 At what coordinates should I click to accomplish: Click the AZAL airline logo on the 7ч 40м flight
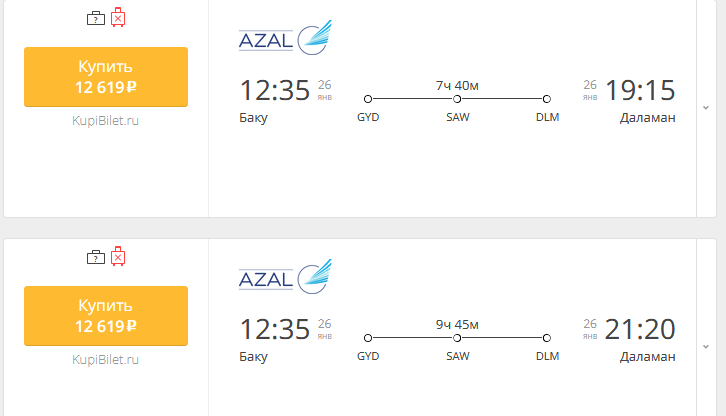[284, 39]
